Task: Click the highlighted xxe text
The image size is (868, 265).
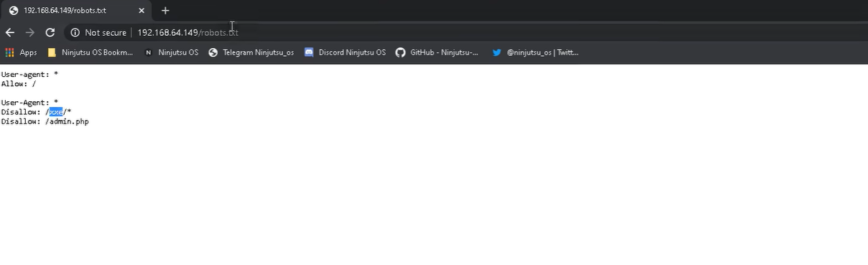Action: [x=56, y=112]
